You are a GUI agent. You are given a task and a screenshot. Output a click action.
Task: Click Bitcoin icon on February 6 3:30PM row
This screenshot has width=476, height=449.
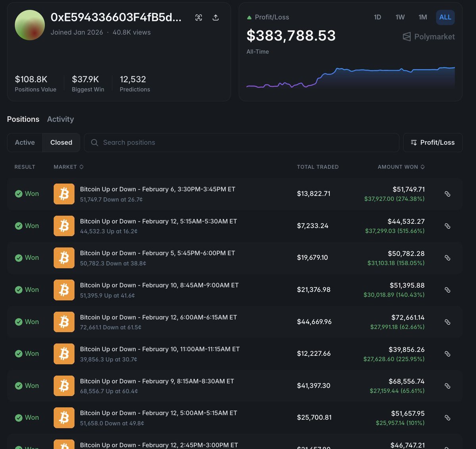click(x=64, y=194)
